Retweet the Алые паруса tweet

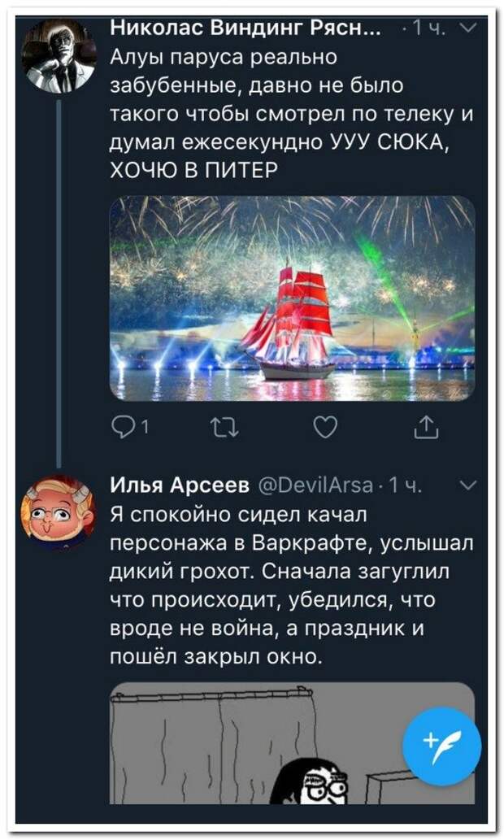[224, 428]
